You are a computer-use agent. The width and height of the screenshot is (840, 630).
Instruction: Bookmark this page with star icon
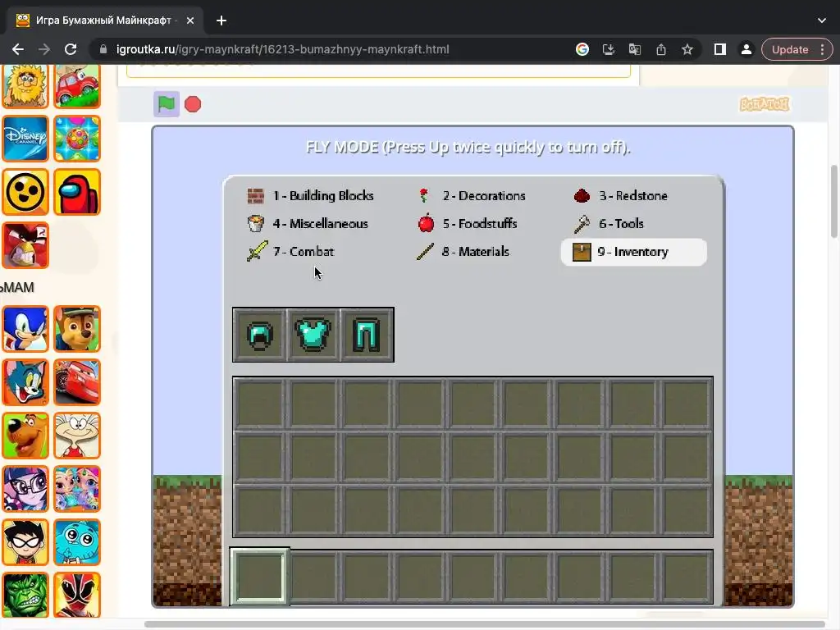[687, 49]
